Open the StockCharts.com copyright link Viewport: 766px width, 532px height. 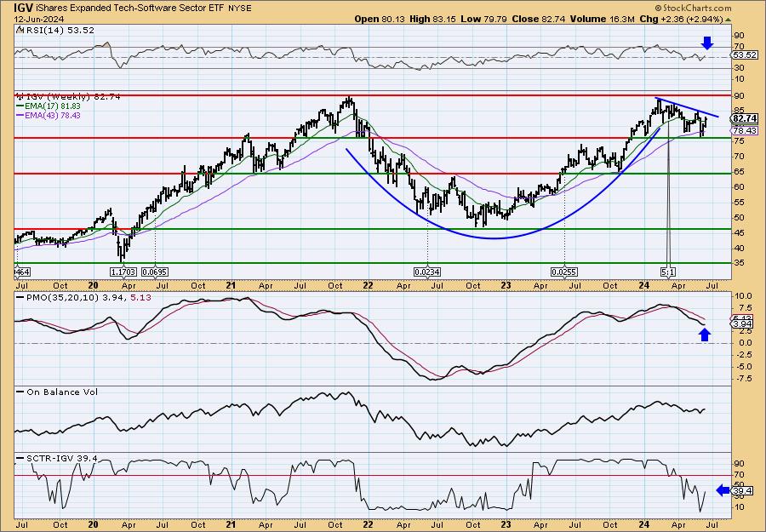(x=693, y=8)
